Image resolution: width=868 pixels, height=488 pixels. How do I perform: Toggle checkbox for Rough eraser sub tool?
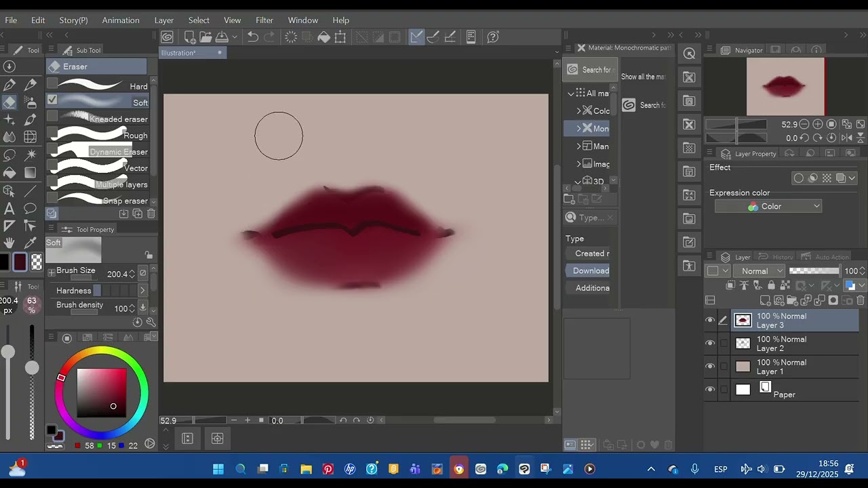point(52,132)
